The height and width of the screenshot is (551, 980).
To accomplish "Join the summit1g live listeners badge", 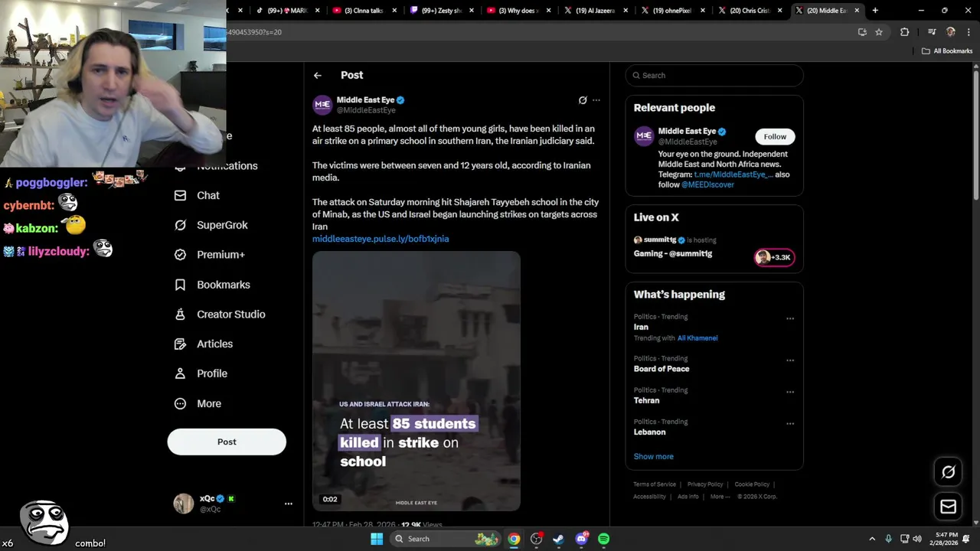I will 774,257.
